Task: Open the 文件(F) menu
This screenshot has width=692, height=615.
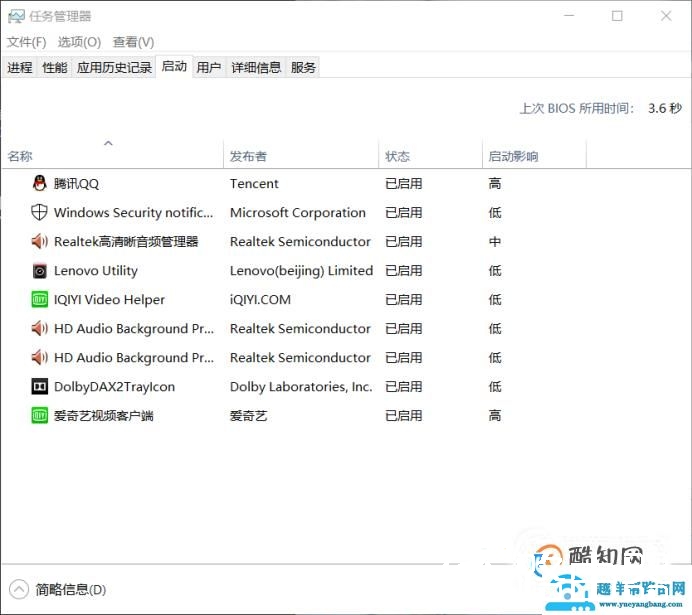Action: click(x=26, y=42)
